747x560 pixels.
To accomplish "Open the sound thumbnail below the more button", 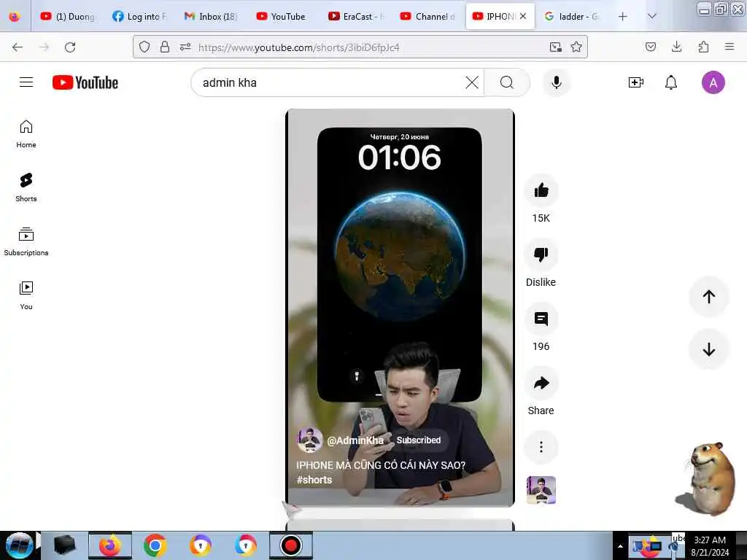I will coord(541,490).
